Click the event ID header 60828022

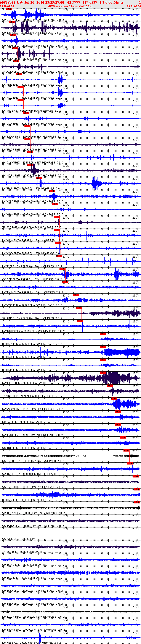[8, 2]
